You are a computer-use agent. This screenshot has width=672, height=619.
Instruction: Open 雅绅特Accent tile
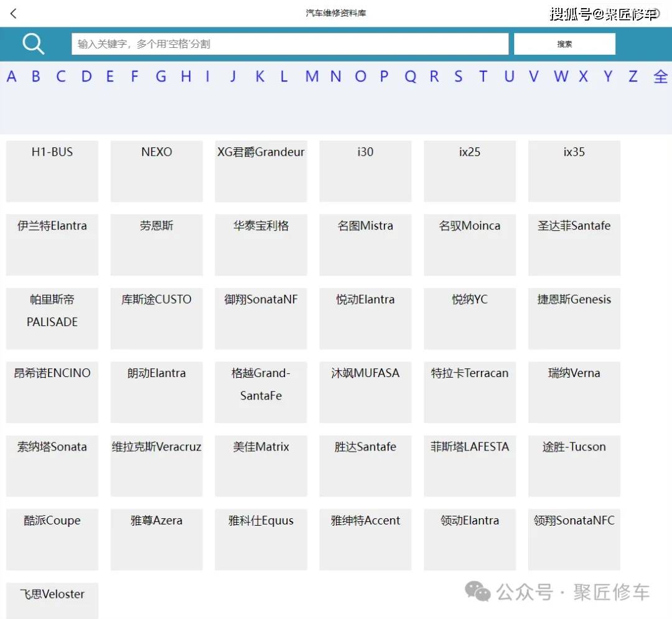(365, 540)
